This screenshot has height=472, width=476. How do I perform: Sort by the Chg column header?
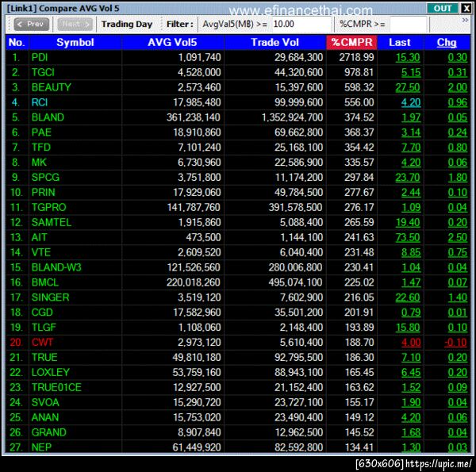(447, 43)
